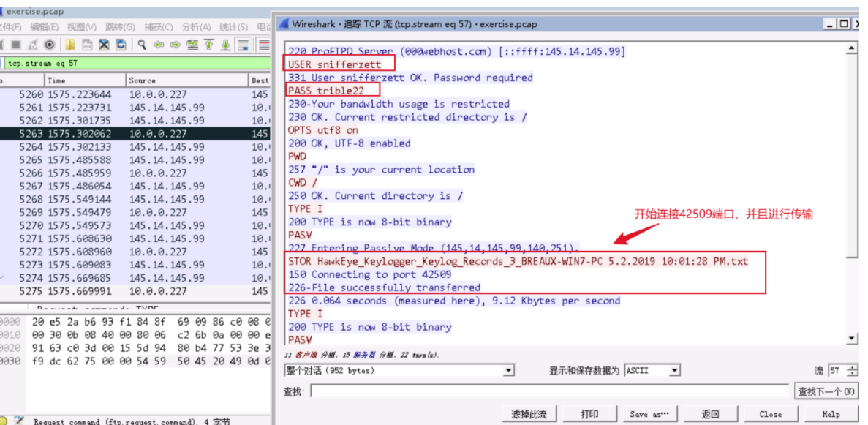Select packet row 5266
Viewport: 868px width, 425px height.
pos(135,173)
